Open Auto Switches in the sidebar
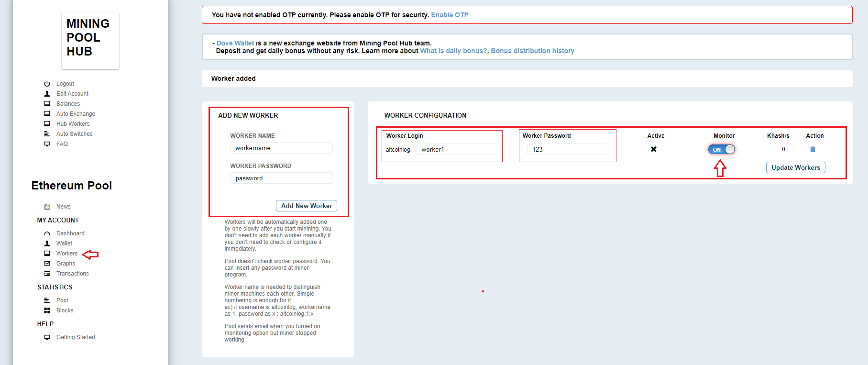The image size is (868, 365). click(75, 134)
